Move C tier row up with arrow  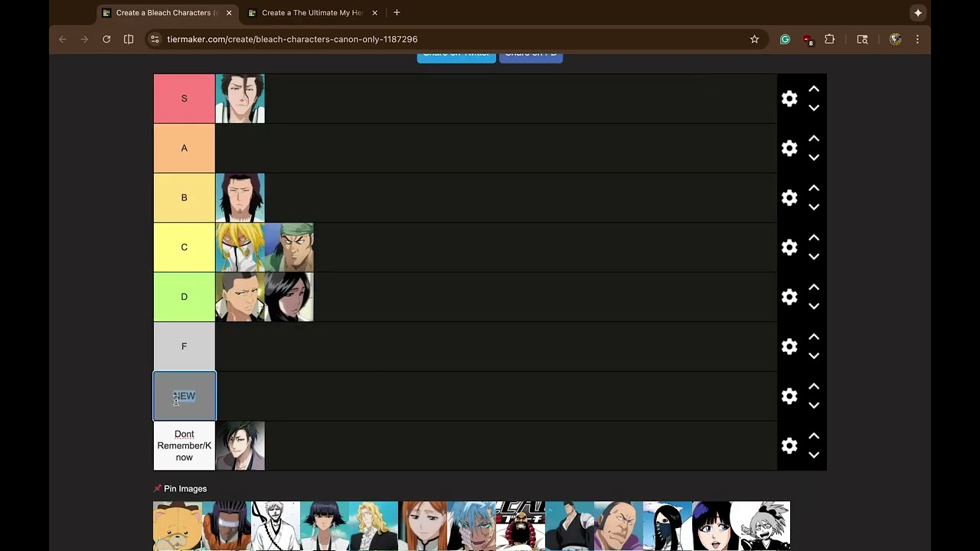[814, 238]
